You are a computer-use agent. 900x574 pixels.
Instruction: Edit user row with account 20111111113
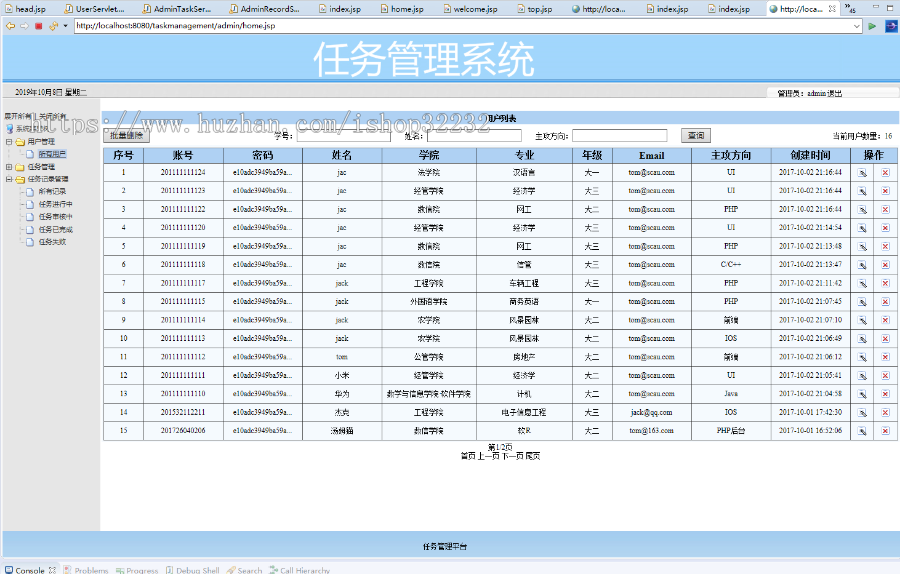[x=862, y=339]
